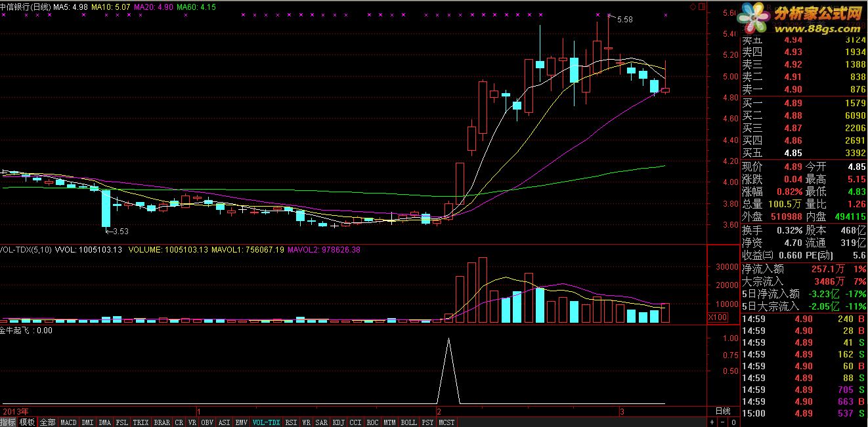Click the 15:00 4.89 537 S trade row
Viewport: 868px width, 427px height.
tap(804, 414)
